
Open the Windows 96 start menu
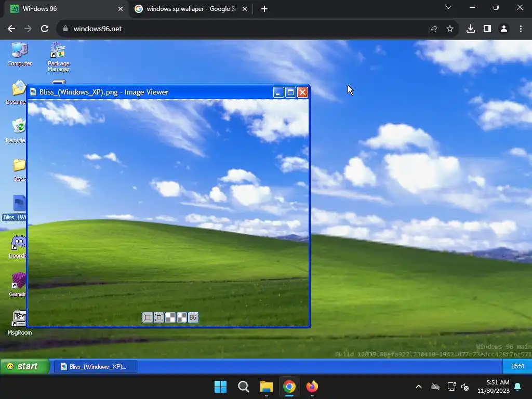click(24, 366)
